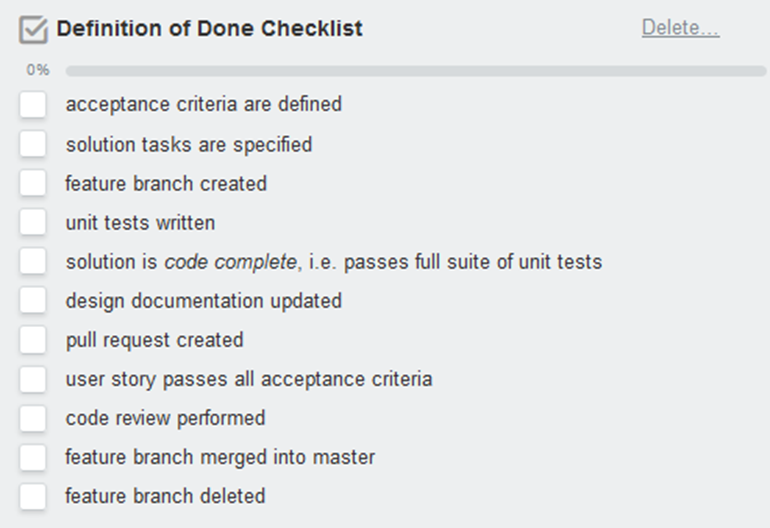Click the 'code review performed' item label
The width and height of the screenshot is (770, 528).
pyautogui.click(x=165, y=418)
